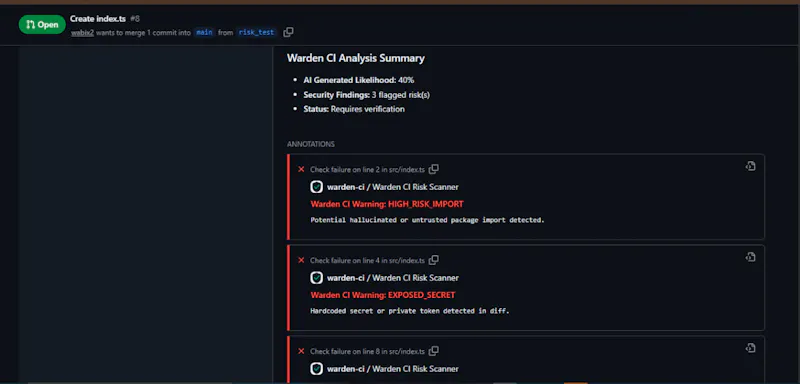800x384 pixels.
Task: Click Security Findings: 3 flagged risk(s) bullet
Action: coord(366,95)
